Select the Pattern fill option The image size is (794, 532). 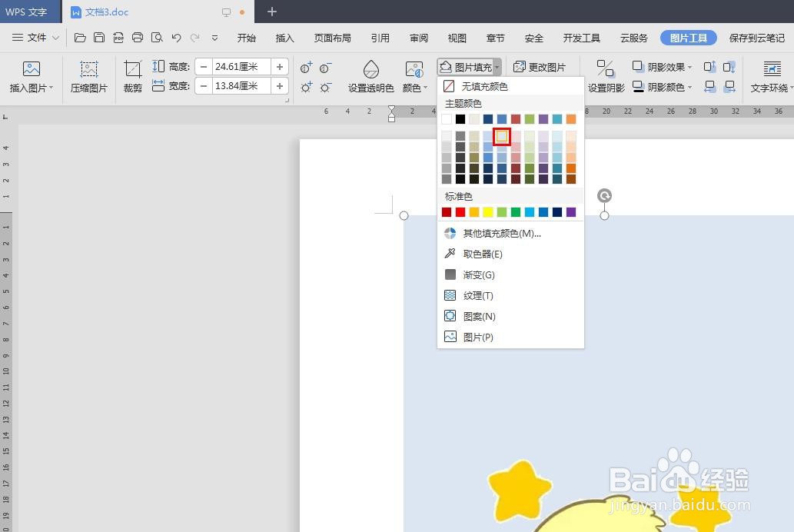pyautogui.click(x=510, y=316)
